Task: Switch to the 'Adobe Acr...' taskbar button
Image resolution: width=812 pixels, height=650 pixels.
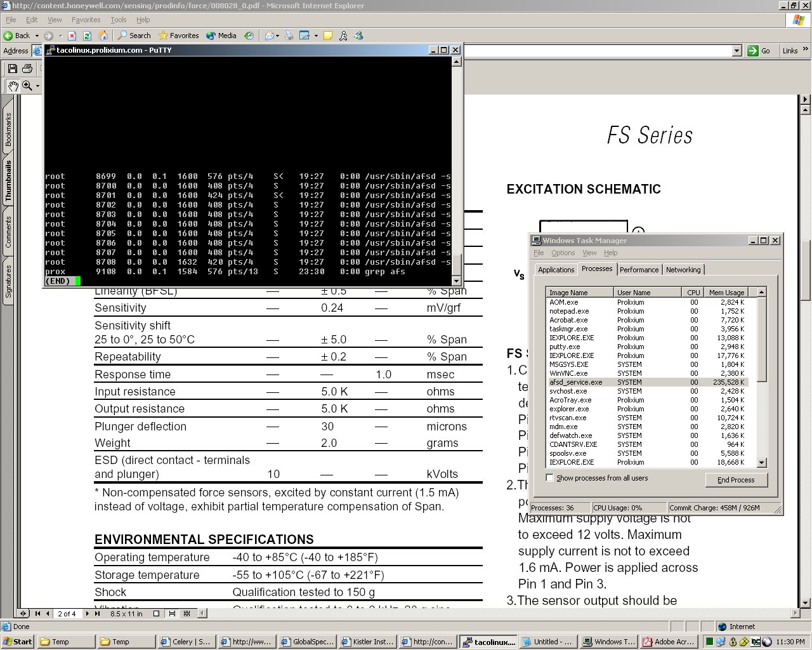Action: (x=668, y=642)
